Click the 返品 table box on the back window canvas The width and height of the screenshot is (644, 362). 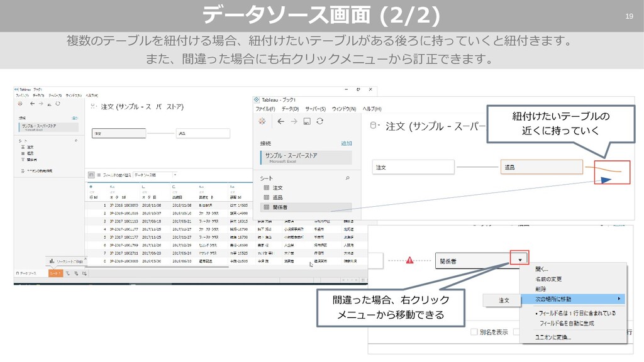(203, 133)
